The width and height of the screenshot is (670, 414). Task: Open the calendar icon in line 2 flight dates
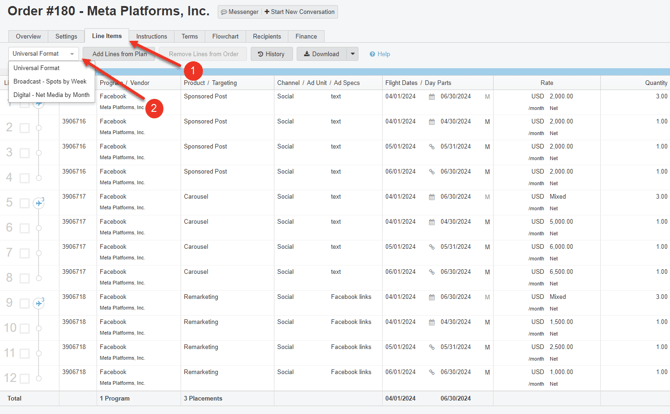[432, 122]
